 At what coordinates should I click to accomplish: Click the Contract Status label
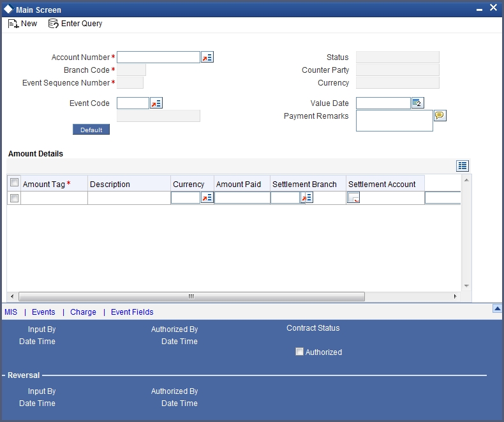pos(313,328)
